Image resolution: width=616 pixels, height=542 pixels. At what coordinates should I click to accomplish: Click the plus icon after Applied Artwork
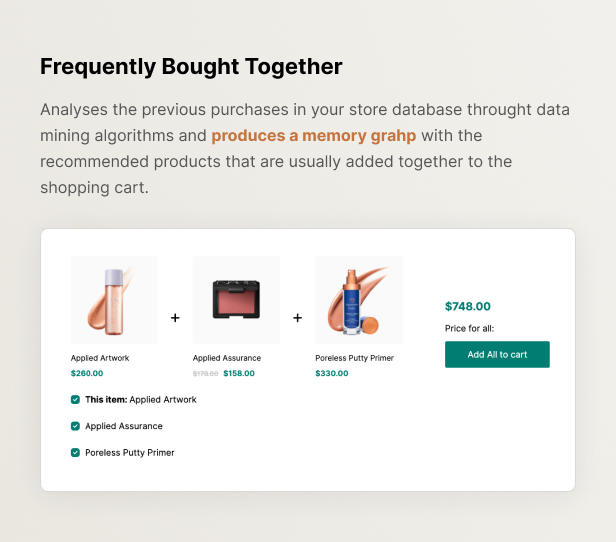point(175,317)
